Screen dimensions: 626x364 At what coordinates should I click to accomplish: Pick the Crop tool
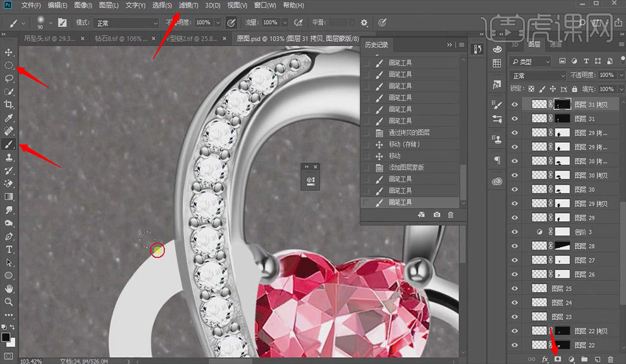pos(9,105)
